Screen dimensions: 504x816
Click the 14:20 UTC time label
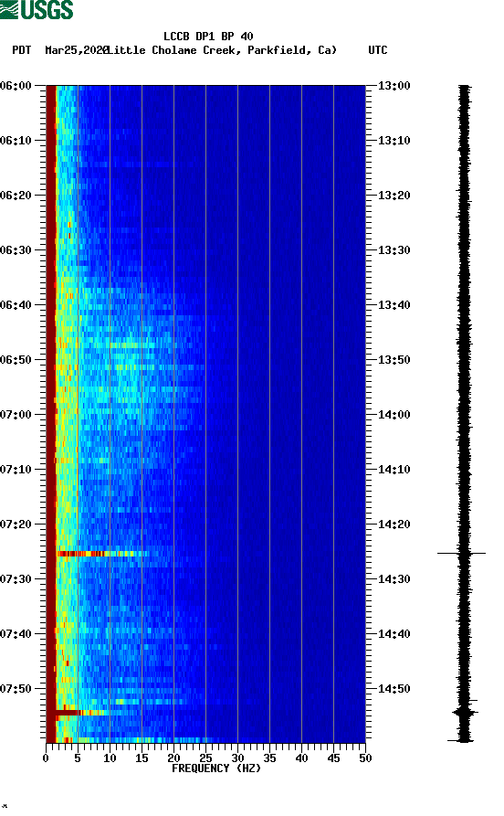(394, 525)
